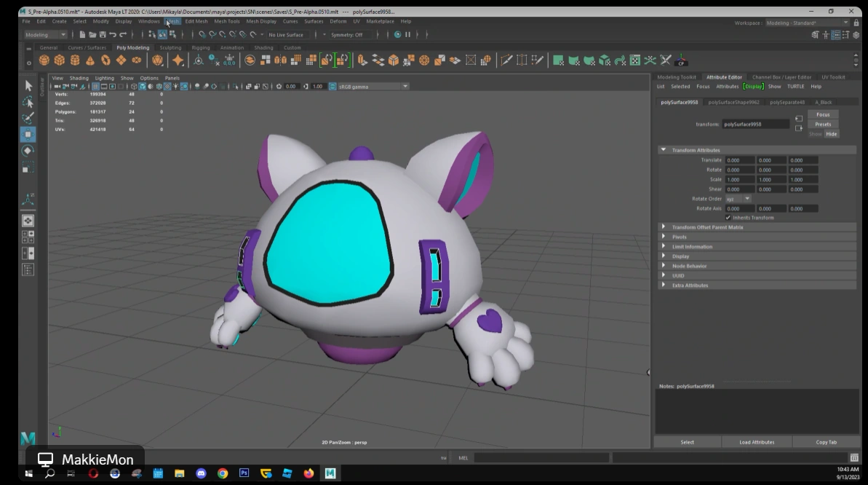Click the Load Attributes button
Image resolution: width=868 pixels, height=485 pixels.
(x=757, y=442)
